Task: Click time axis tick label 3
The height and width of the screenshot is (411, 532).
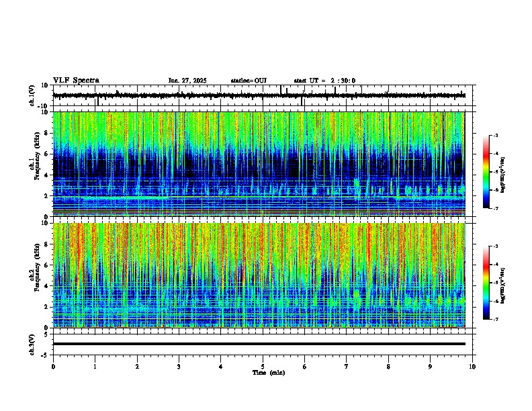Action: click(179, 367)
